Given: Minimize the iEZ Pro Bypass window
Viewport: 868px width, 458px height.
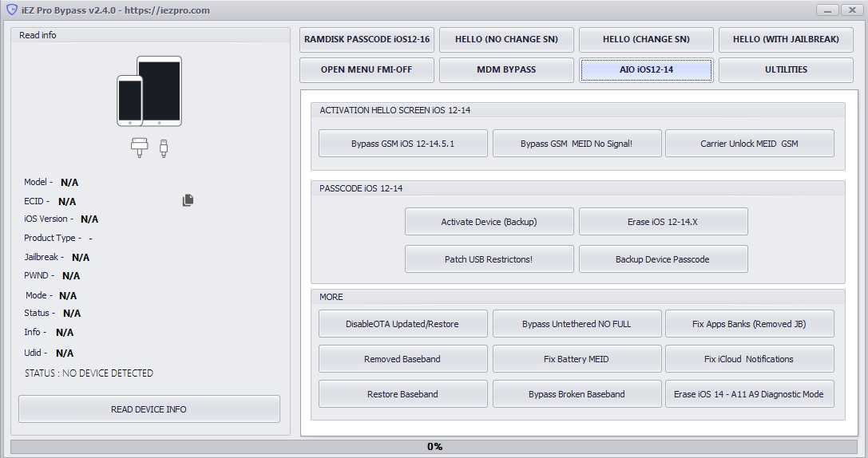Looking at the screenshot, I should (827, 10).
